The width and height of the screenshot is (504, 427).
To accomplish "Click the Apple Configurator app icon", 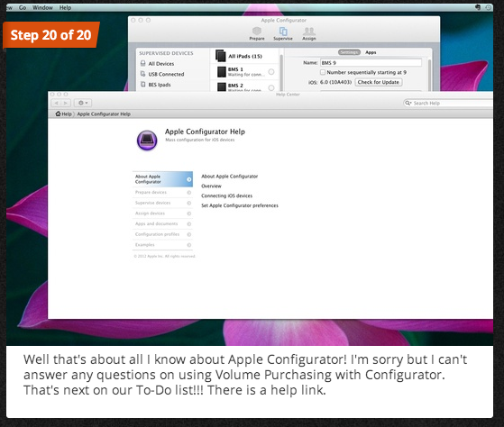I will [x=147, y=141].
